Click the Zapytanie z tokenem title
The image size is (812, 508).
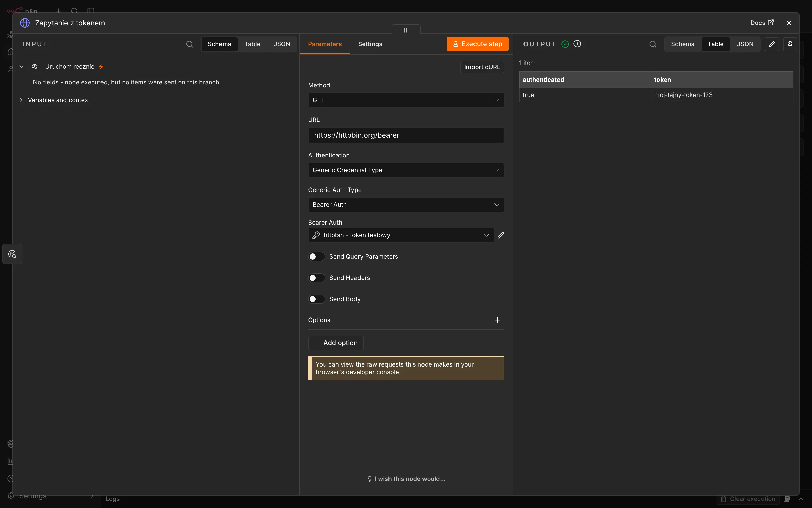[x=70, y=23]
